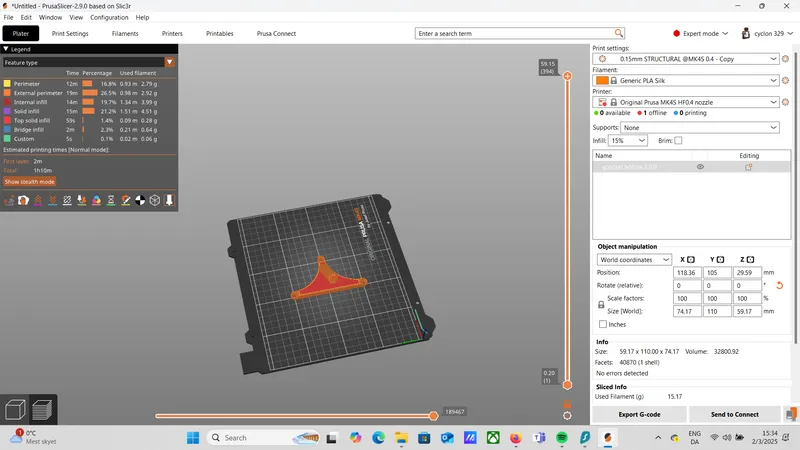Screen dimensions: 800x450
Task: Open cyclon 329 account menu
Action: click(x=767, y=34)
